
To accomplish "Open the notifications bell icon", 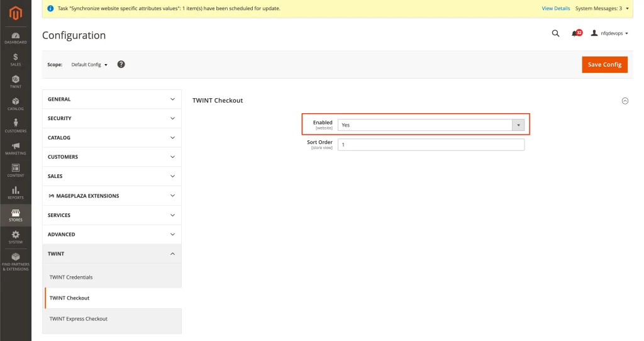I will (x=576, y=33).
